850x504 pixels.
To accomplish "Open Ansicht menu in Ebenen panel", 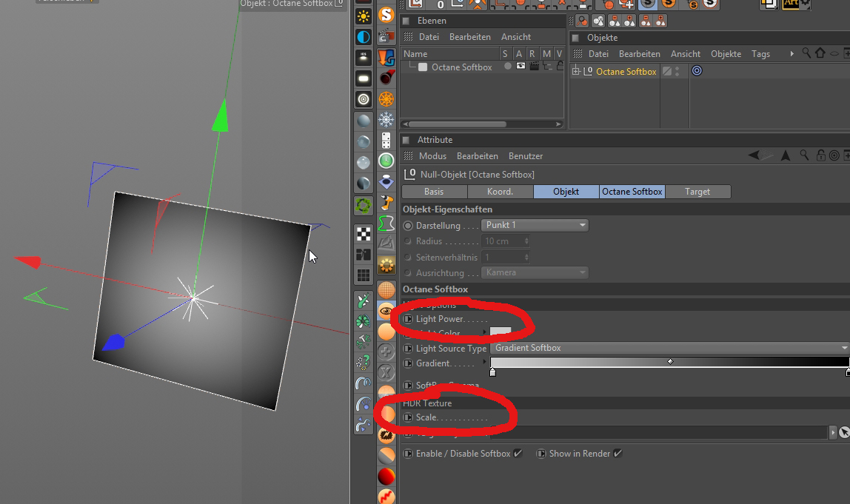I will pyautogui.click(x=515, y=37).
